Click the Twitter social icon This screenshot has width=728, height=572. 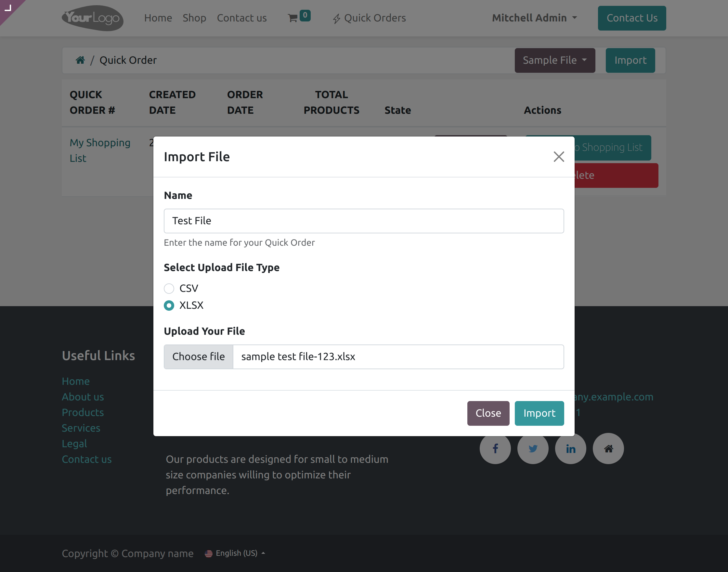pos(533,448)
